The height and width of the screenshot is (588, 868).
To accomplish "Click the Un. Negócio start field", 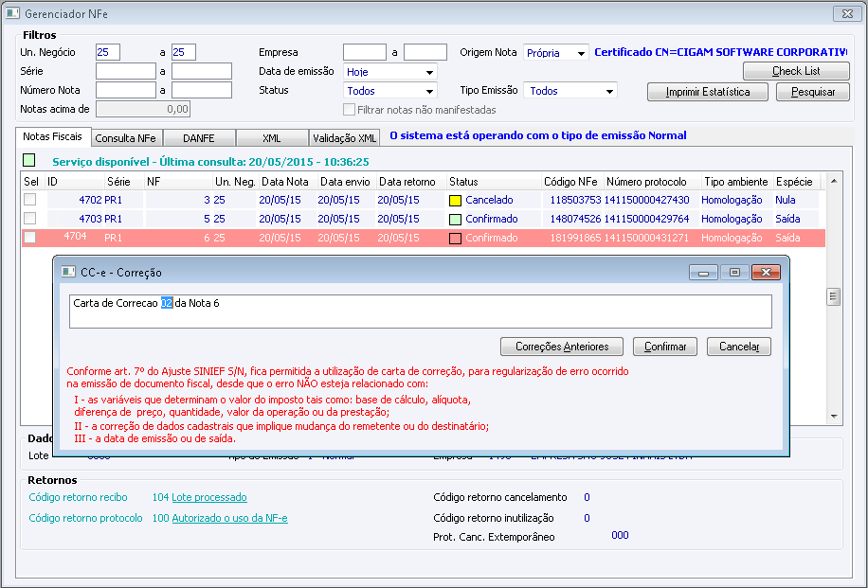I will (107, 52).
